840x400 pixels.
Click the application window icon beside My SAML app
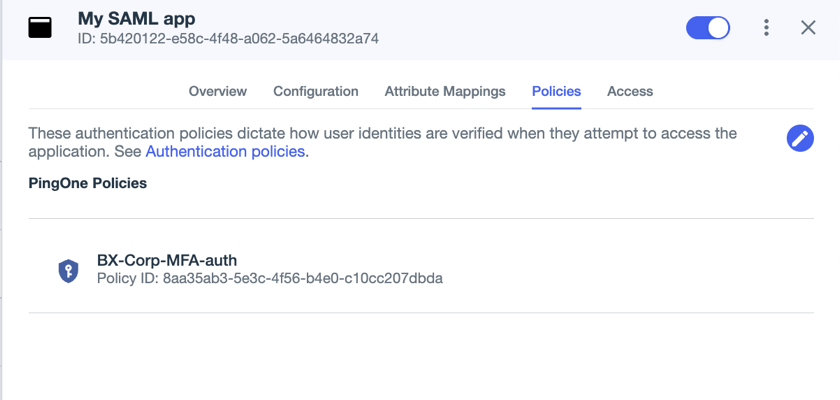pos(40,28)
